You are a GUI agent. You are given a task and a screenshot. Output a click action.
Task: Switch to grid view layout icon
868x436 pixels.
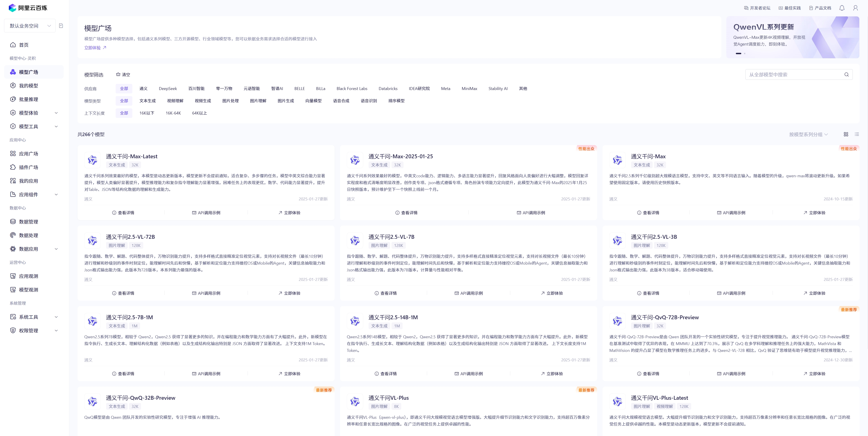click(846, 134)
